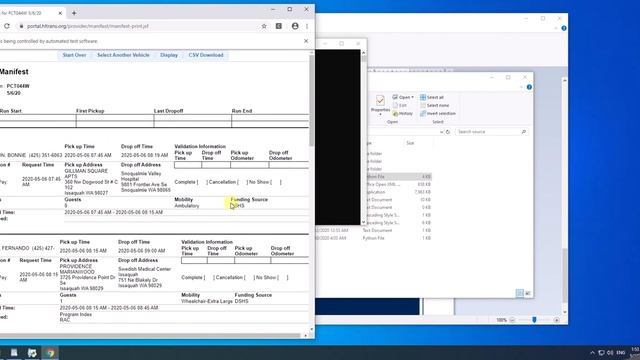Click Select Another Vehicle
Viewport: 640px width, 360px height.
coord(123,55)
